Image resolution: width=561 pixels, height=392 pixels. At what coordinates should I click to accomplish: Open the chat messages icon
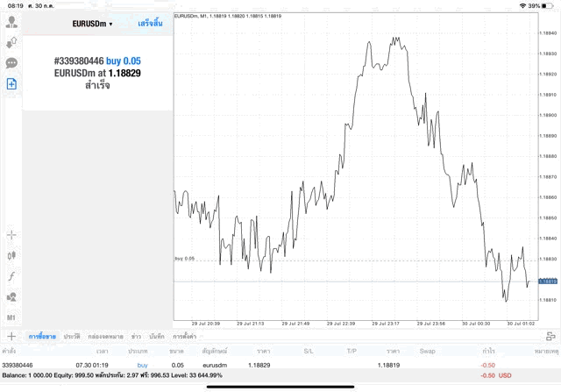click(11, 63)
